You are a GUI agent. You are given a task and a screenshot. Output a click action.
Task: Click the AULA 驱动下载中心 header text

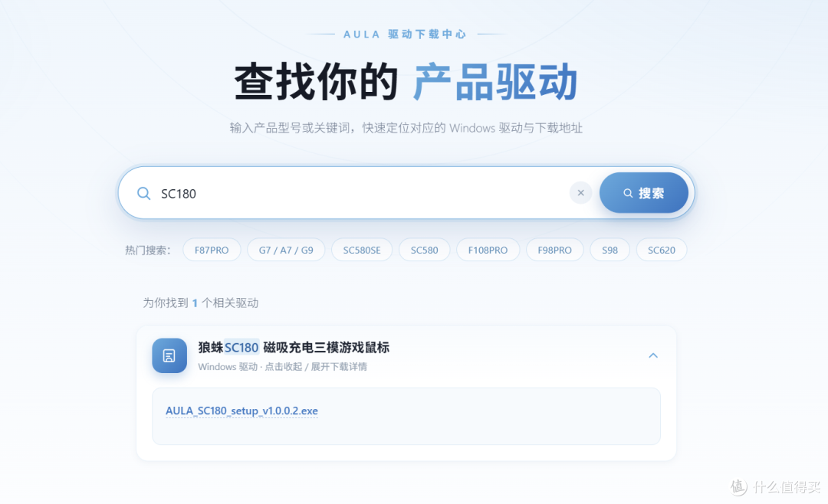pos(405,34)
